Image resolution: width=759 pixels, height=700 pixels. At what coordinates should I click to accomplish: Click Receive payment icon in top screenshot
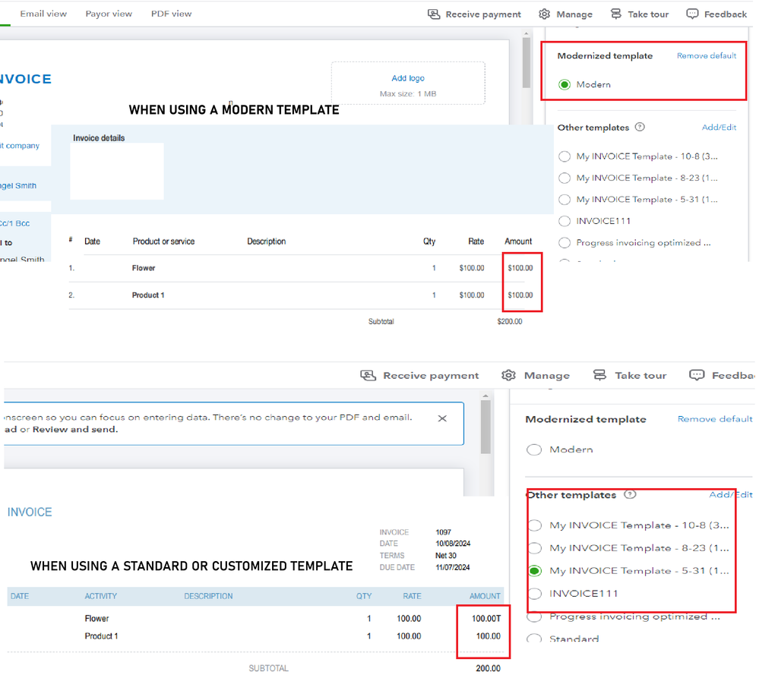coord(434,14)
